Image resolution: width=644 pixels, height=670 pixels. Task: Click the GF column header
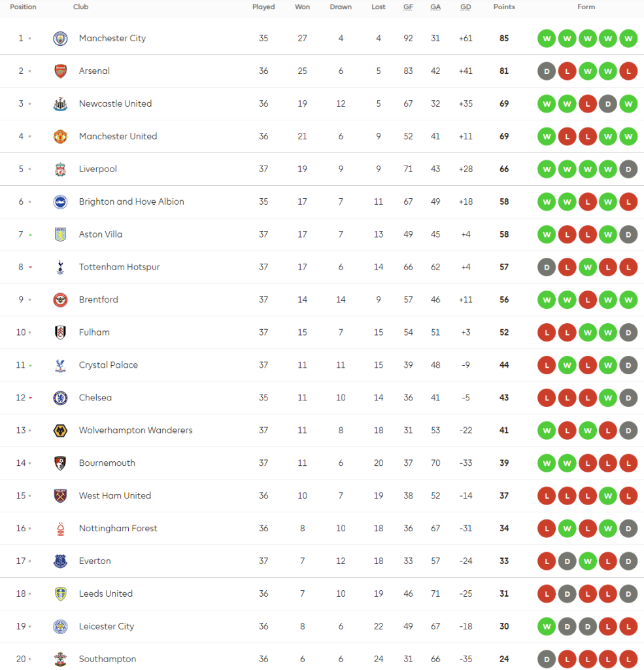click(408, 7)
